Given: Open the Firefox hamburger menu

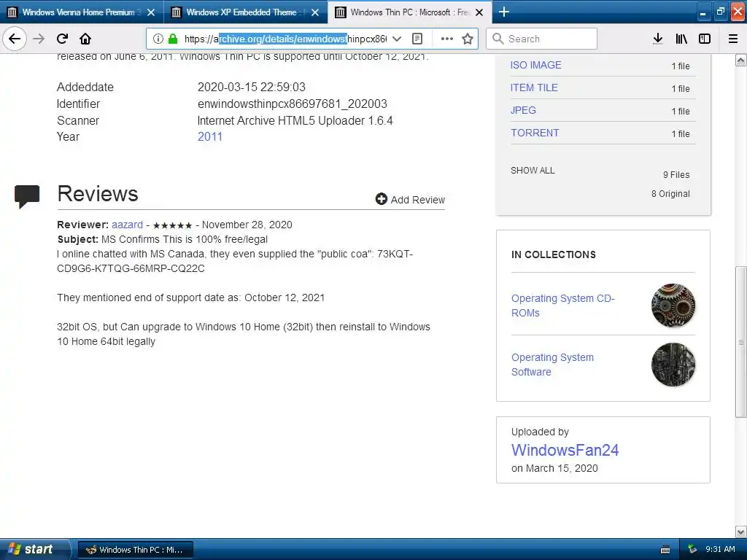Looking at the screenshot, I should tap(733, 39).
